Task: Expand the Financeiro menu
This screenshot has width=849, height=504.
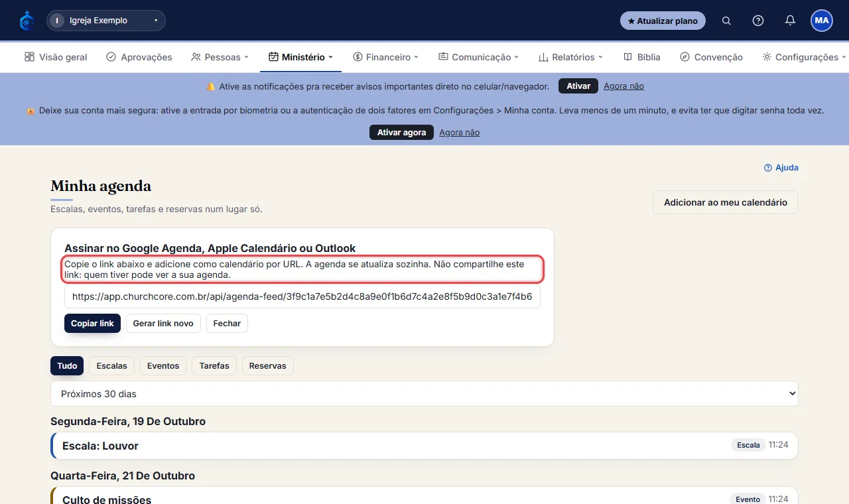Action: pos(386,57)
